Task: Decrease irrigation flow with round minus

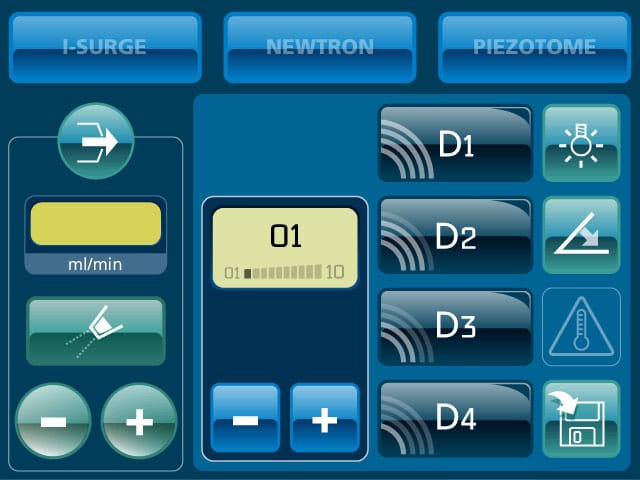Action: [x=53, y=421]
